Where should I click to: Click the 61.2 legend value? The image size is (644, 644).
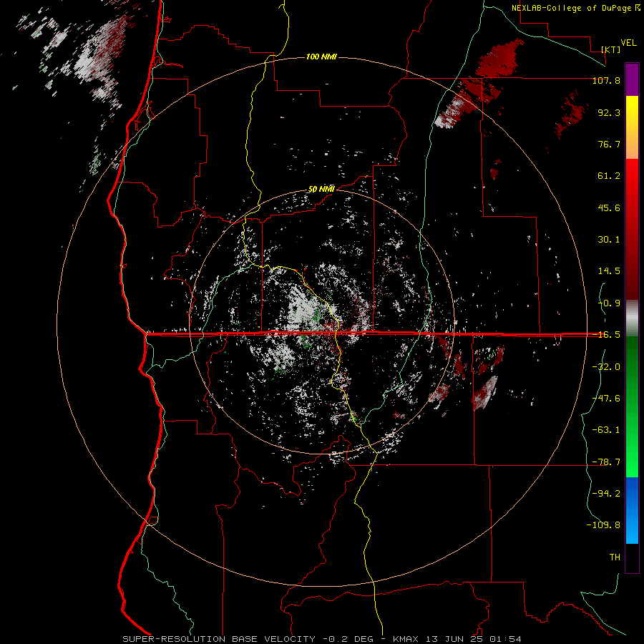pyautogui.click(x=609, y=176)
